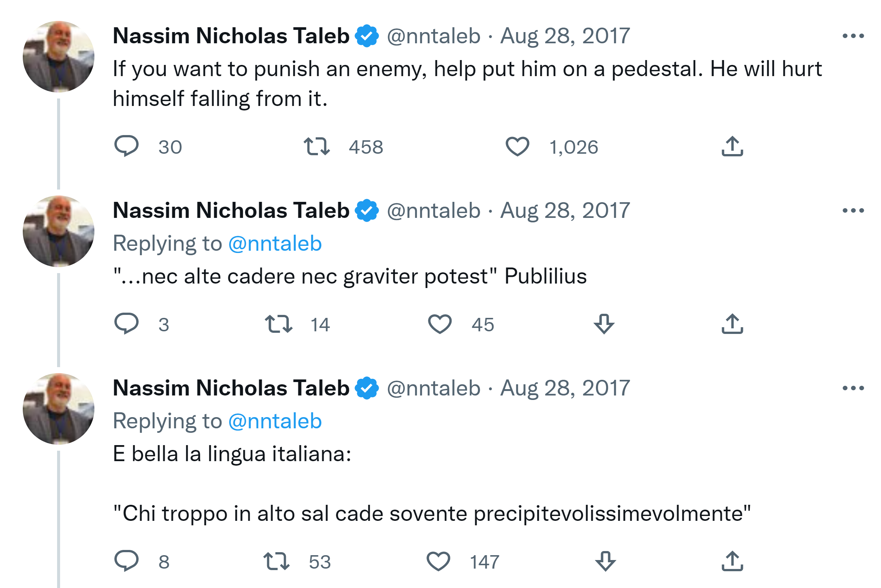Like the Italian tweet with 147 likes
This screenshot has width=881, height=588.
click(x=438, y=562)
